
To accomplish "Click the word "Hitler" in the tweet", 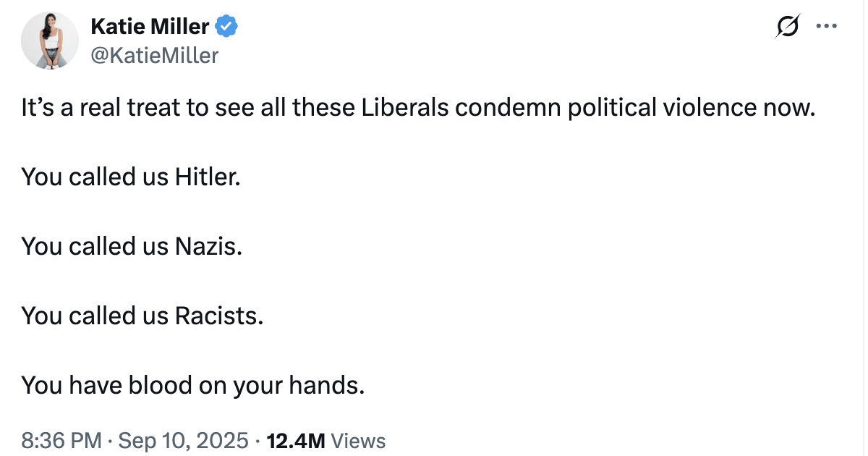I will pos(207,178).
